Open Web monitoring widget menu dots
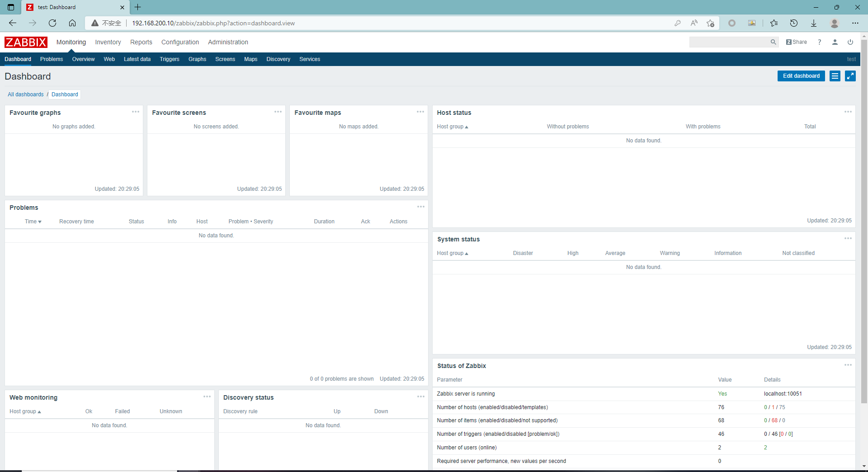The width and height of the screenshot is (868, 472). pos(207,396)
